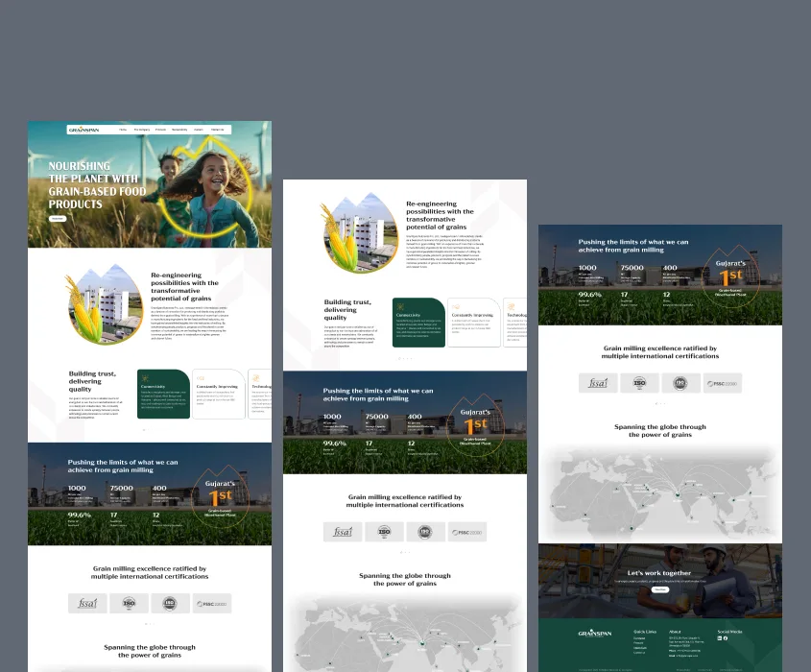Open LinkedIn icon in footer Social Media
The width and height of the screenshot is (811, 672).
(720, 638)
